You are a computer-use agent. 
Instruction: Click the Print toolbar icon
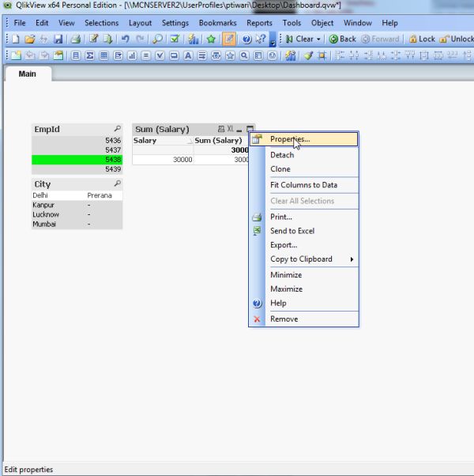[76, 39]
